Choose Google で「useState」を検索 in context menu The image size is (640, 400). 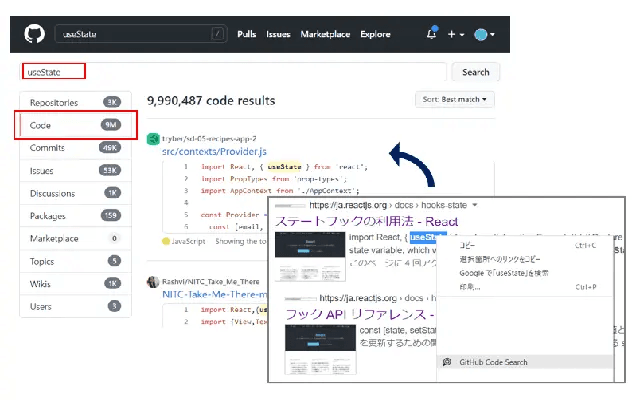click(x=526, y=273)
